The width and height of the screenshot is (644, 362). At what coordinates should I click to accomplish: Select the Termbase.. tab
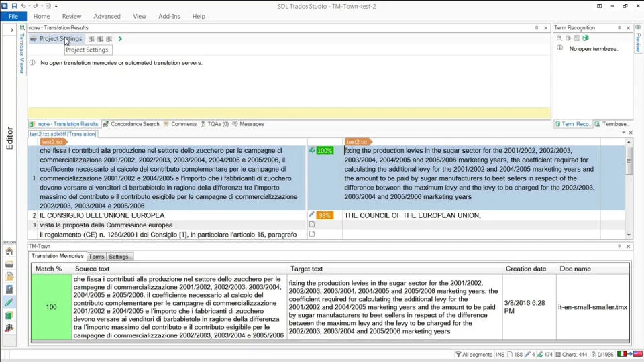[x=612, y=124]
